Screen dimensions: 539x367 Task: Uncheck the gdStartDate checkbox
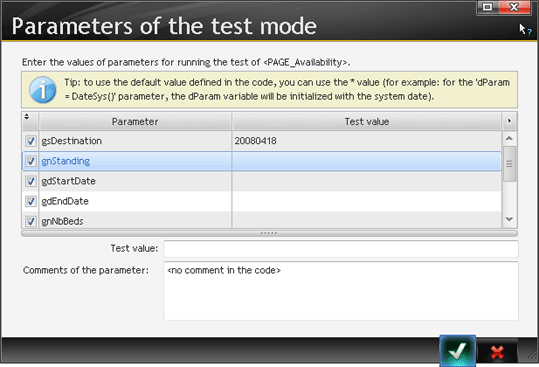pos(31,181)
